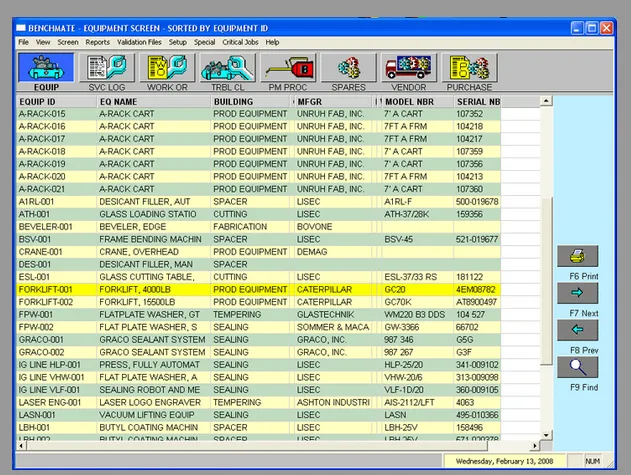Open the View menu

pos(43,42)
